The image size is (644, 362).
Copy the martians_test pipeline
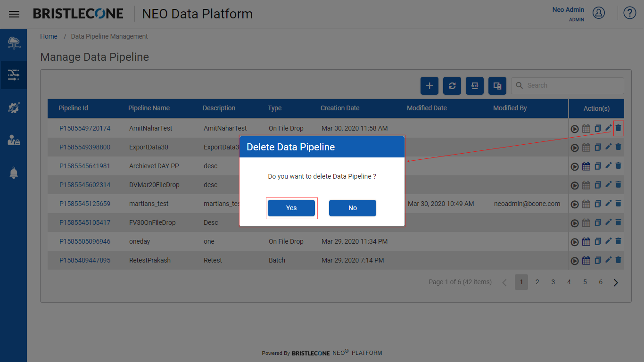(x=597, y=204)
